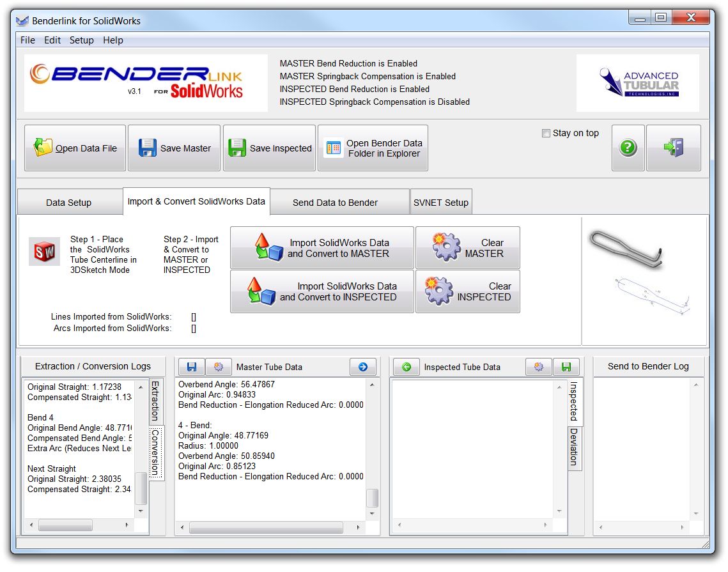Click the Open Data File button
The width and height of the screenshot is (728, 572).
pyautogui.click(x=75, y=148)
